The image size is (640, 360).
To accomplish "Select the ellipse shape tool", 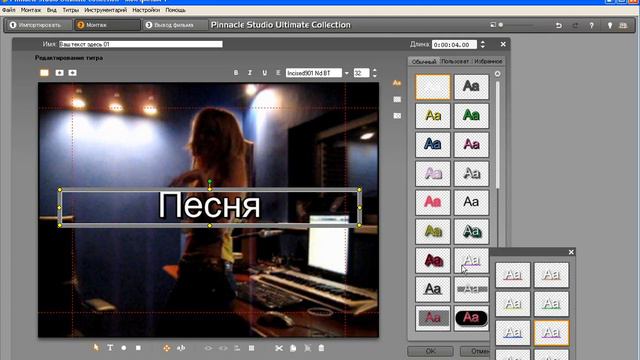I will [x=124, y=348].
